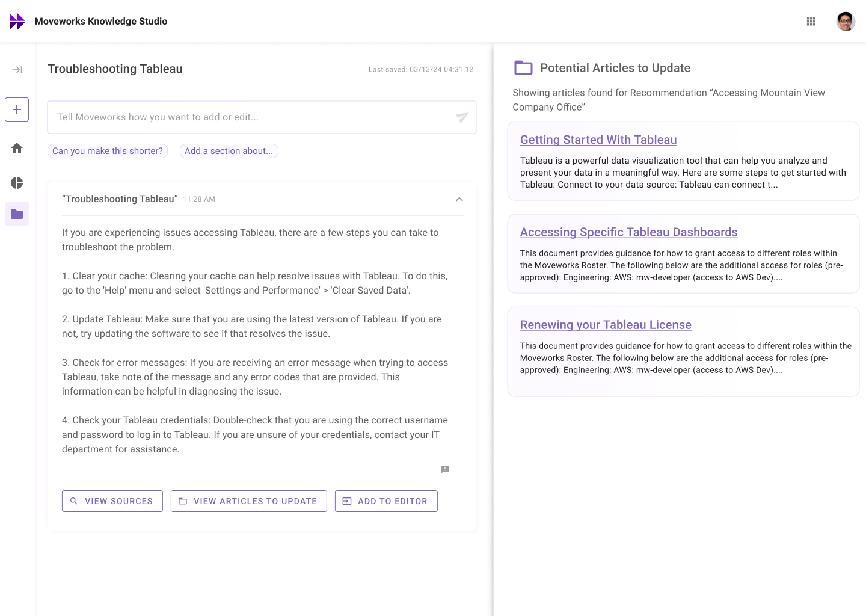The image size is (866, 616).
Task: Select 'Add a section about...' suggestion
Action: coord(229,151)
